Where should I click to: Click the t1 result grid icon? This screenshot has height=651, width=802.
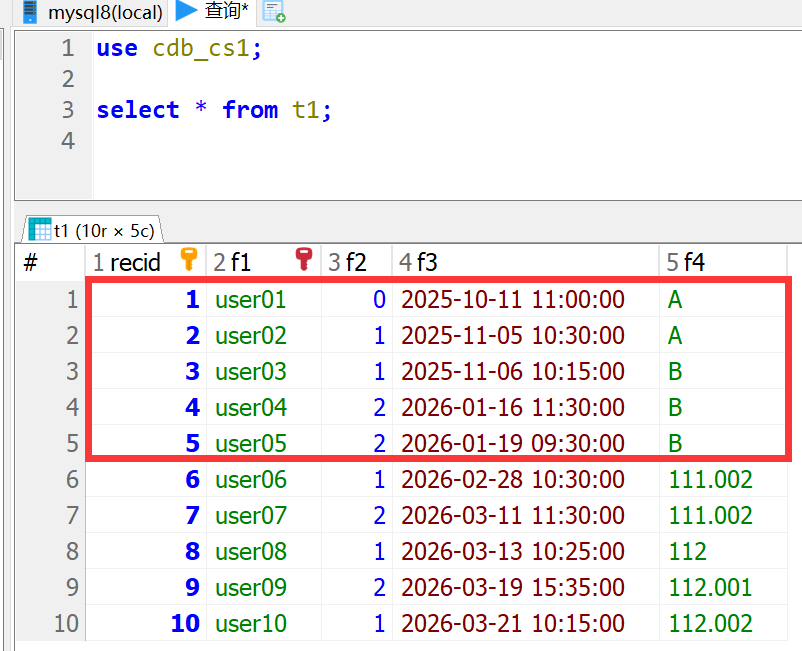tap(40, 229)
